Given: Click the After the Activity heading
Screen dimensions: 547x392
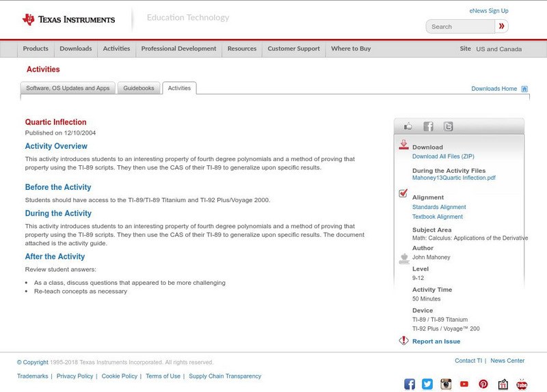Looking at the screenshot, I should point(55,257).
